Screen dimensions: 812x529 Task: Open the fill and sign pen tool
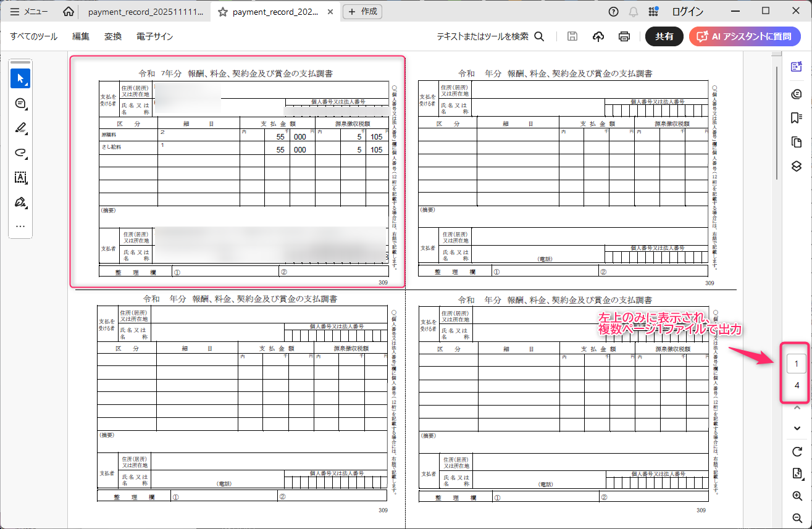20,202
